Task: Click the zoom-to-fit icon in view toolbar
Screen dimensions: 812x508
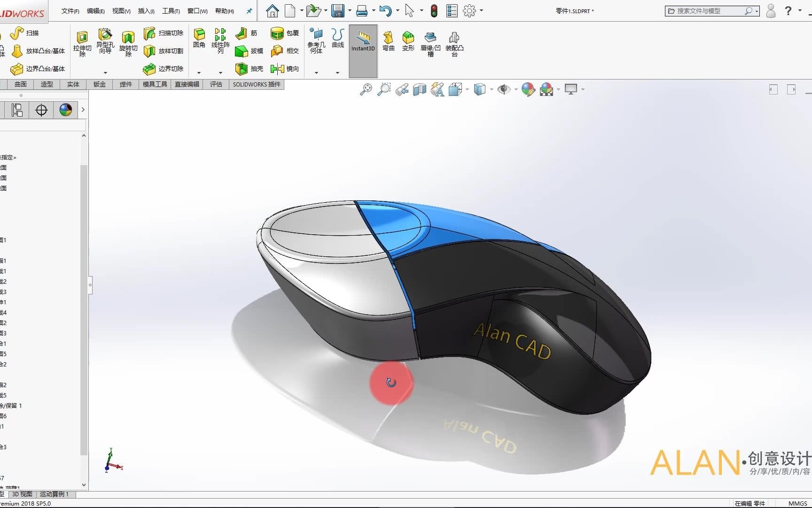Action: coord(366,89)
